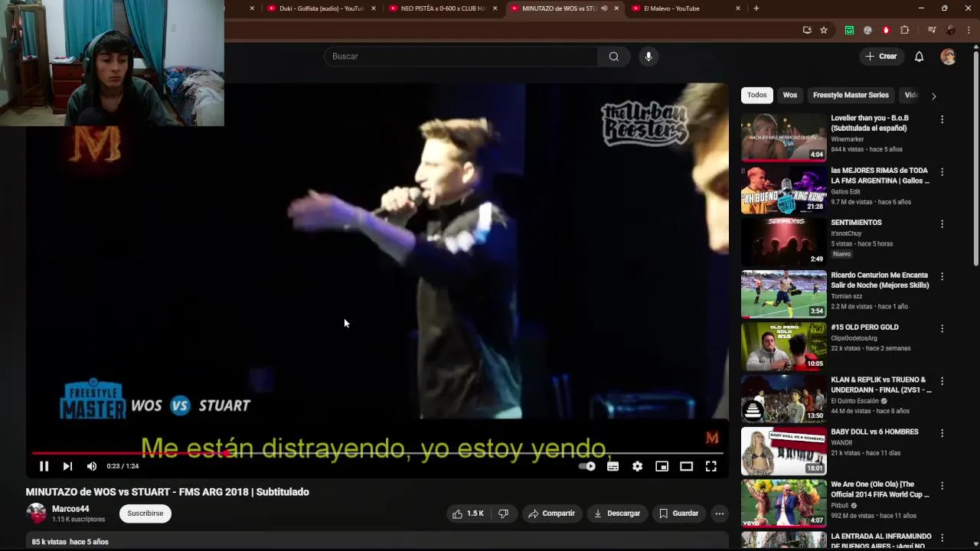Click the install app icon in address bar
Screen dimensions: 980x551
click(x=807, y=30)
